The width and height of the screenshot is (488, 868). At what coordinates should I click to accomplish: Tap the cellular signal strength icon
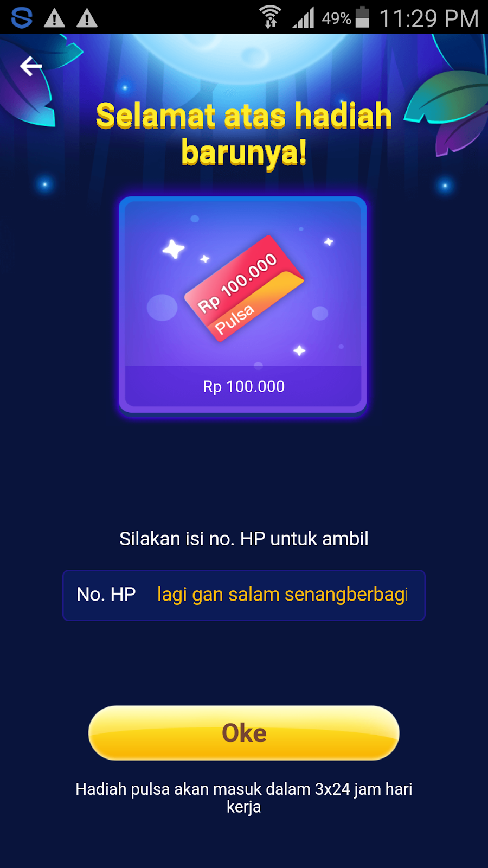[304, 18]
